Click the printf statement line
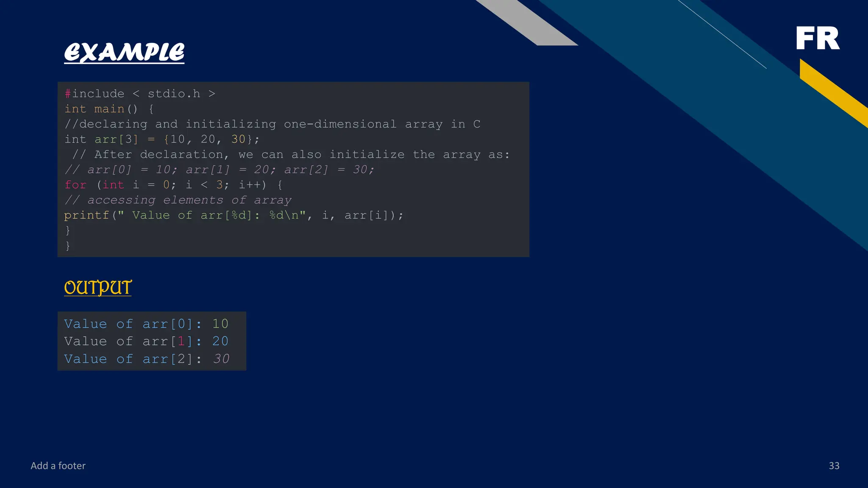Image resolution: width=868 pixels, height=488 pixels. [x=233, y=215]
